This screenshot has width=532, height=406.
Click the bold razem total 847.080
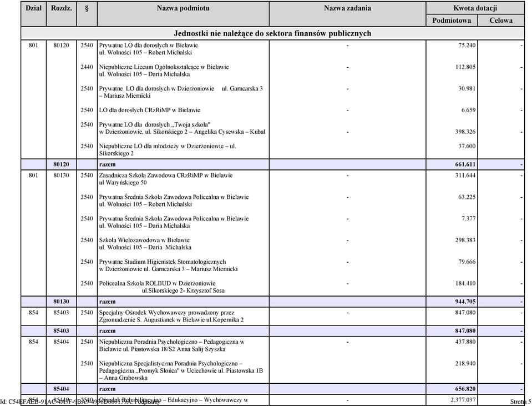point(465,331)
